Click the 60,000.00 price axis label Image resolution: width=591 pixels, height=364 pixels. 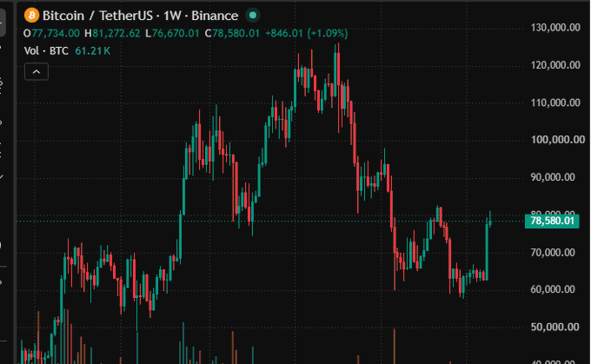[x=553, y=289]
